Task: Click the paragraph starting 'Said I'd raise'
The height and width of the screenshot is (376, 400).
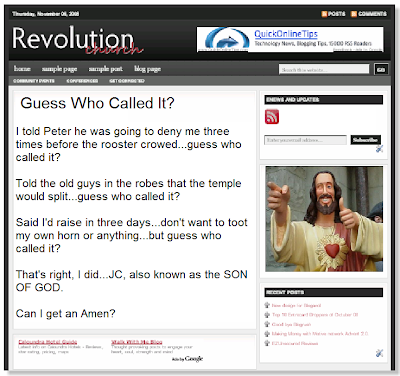Action: (x=132, y=235)
